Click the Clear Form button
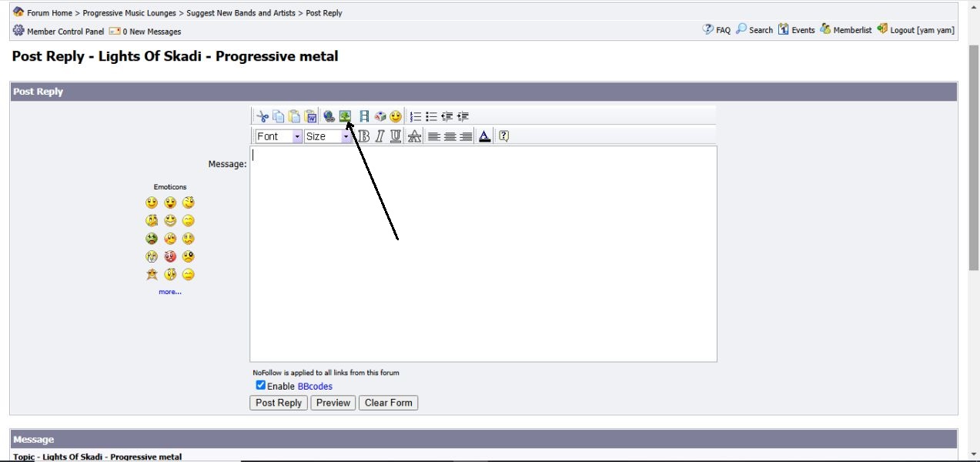 389,403
